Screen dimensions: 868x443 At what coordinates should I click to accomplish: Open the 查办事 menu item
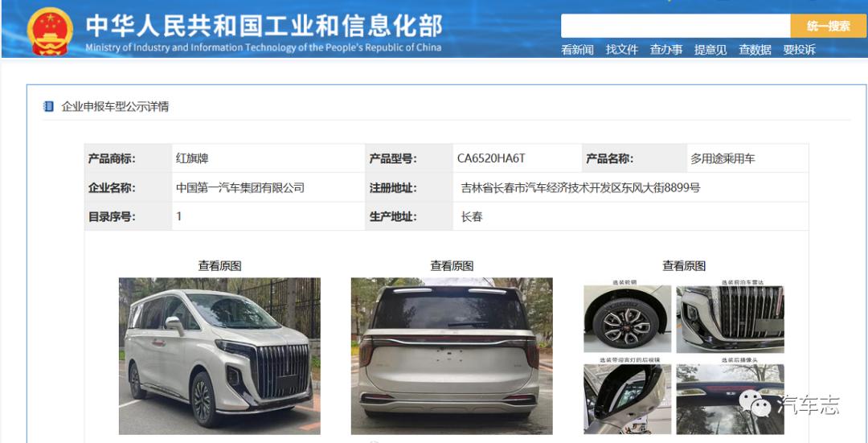click(666, 50)
